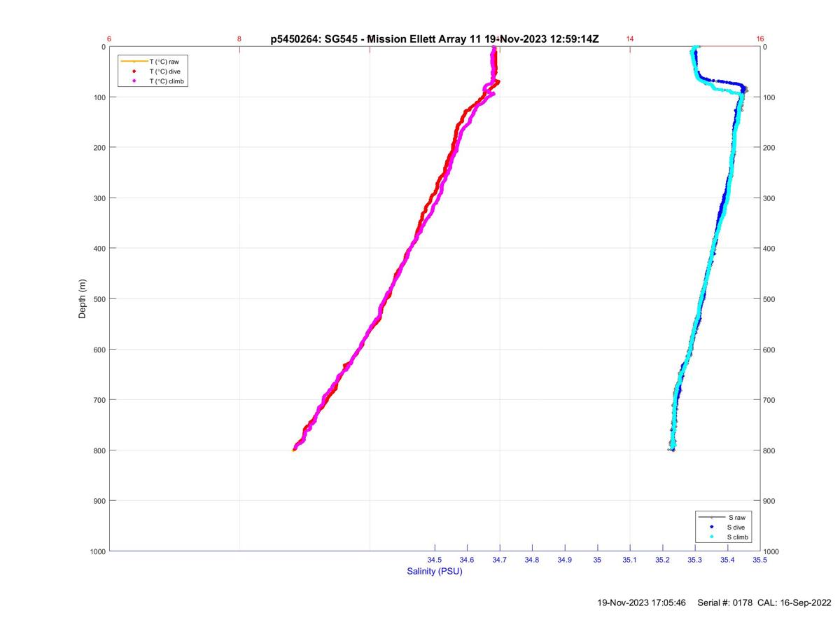
Task: Select the 'T (°C) climb' legend entry
Action: click(168, 81)
